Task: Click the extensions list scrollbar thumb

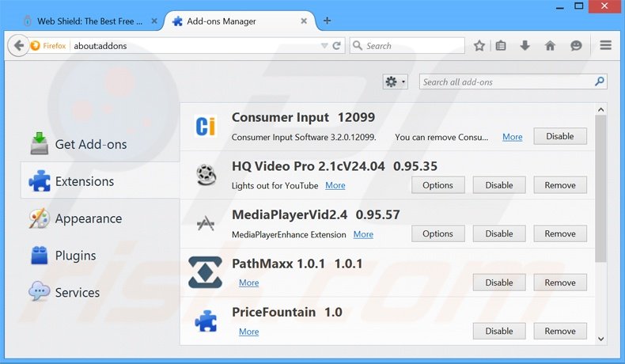Action: (x=600, y=189)
